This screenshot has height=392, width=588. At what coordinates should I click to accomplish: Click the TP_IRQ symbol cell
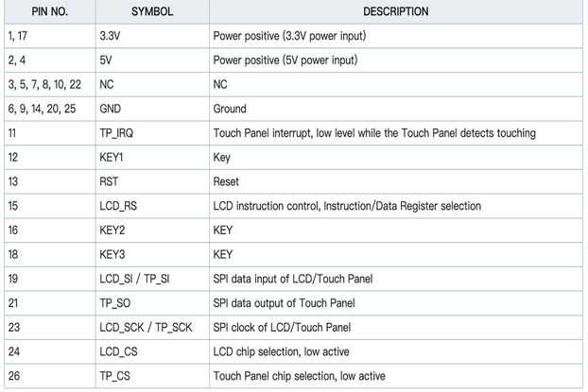coord(152,133)
